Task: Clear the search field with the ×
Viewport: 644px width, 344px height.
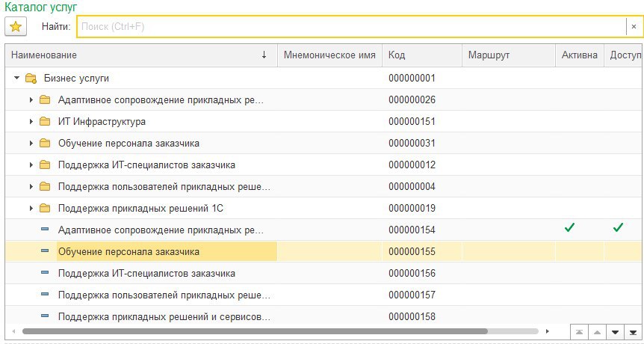Action: coord(634,27)
